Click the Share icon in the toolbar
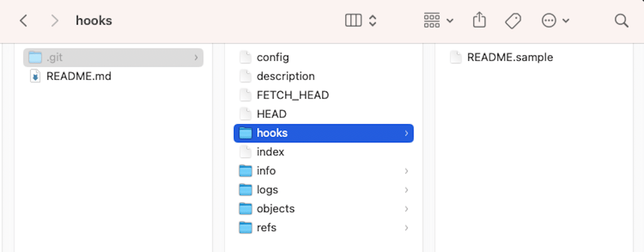 (x=479, y=19)
